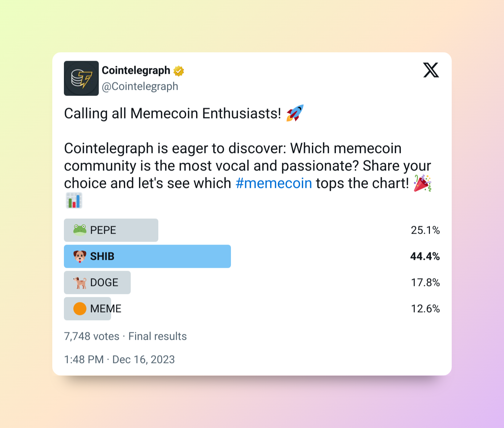Click the 1:48 PM Dec 16 timestamp

[119, 359]
